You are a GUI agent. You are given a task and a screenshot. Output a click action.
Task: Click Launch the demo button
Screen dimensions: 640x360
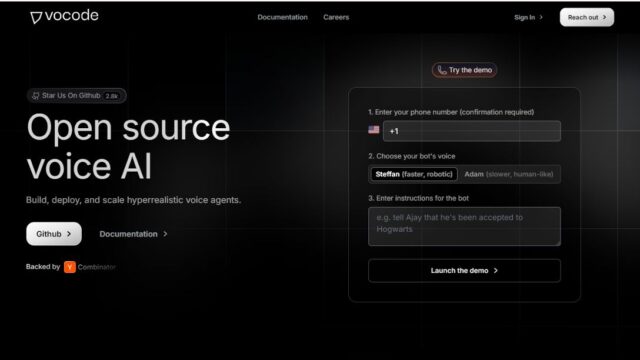pyautogui.click(x=464, y=271)
